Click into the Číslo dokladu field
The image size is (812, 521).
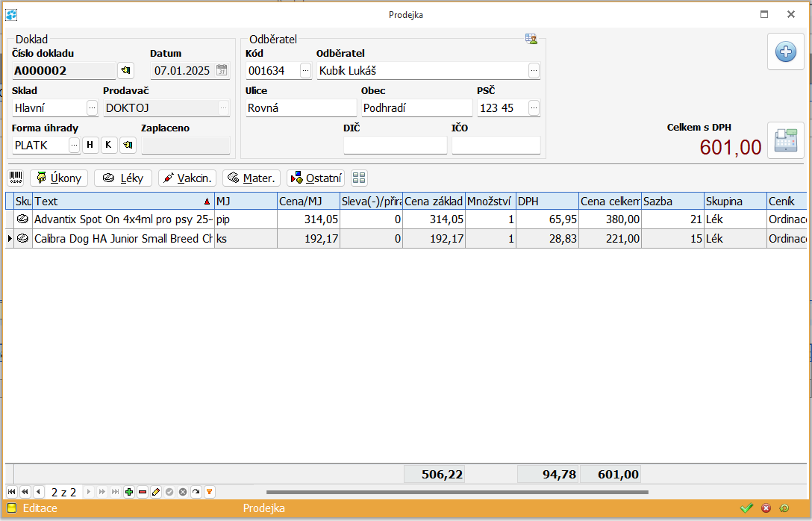[x=64, y=70]
